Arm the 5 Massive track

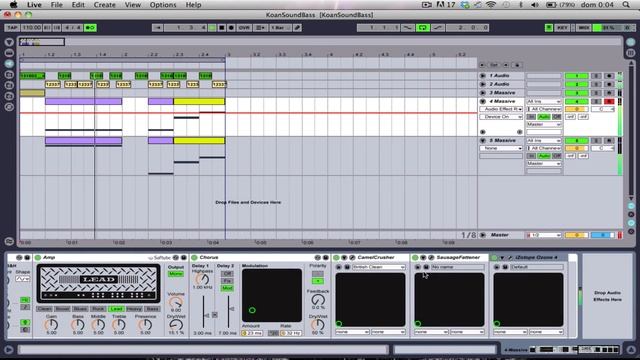609,140
